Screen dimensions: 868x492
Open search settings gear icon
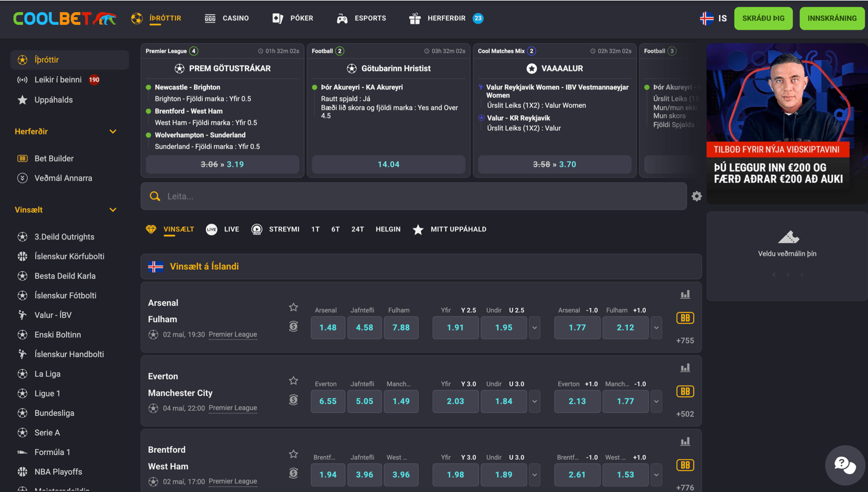(x=697, y=196)
